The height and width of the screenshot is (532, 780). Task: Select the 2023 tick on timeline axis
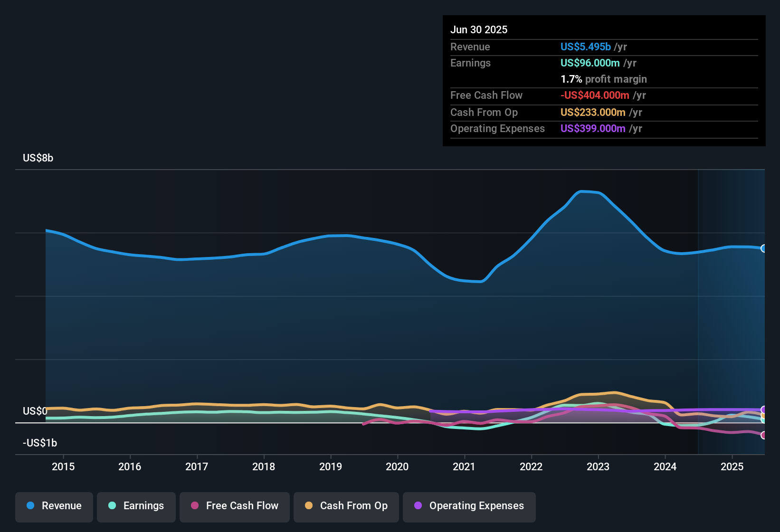coord(598,466)
